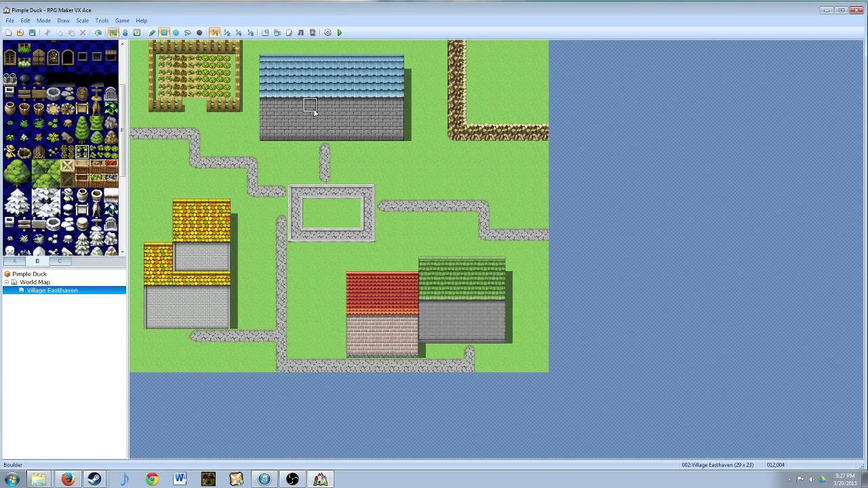Viewport: 868px width, 488px height.
Task: Click the tile palette scrollbar up arrow
Action: coord(123,44)
